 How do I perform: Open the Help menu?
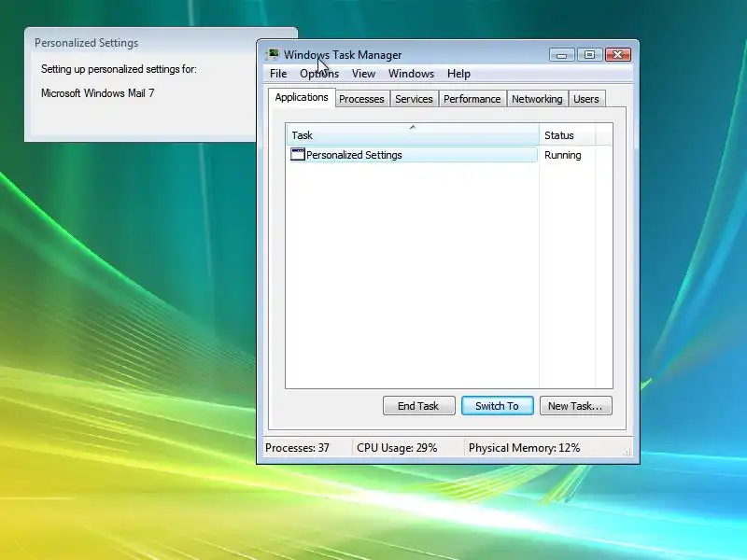pyautogui.click(x=458, y=74)
